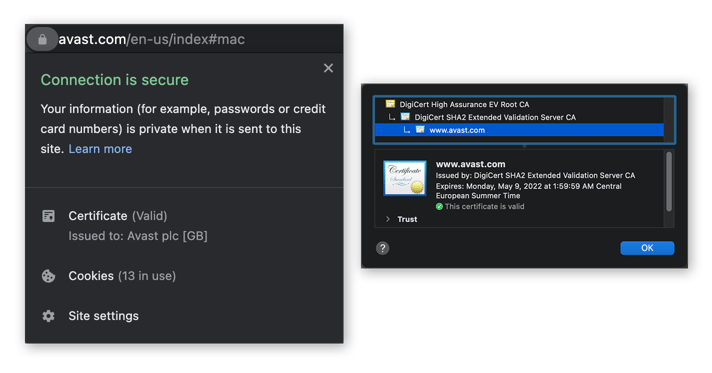Open the Learn more link
This screenshot has height=373, width=712.
100,149
